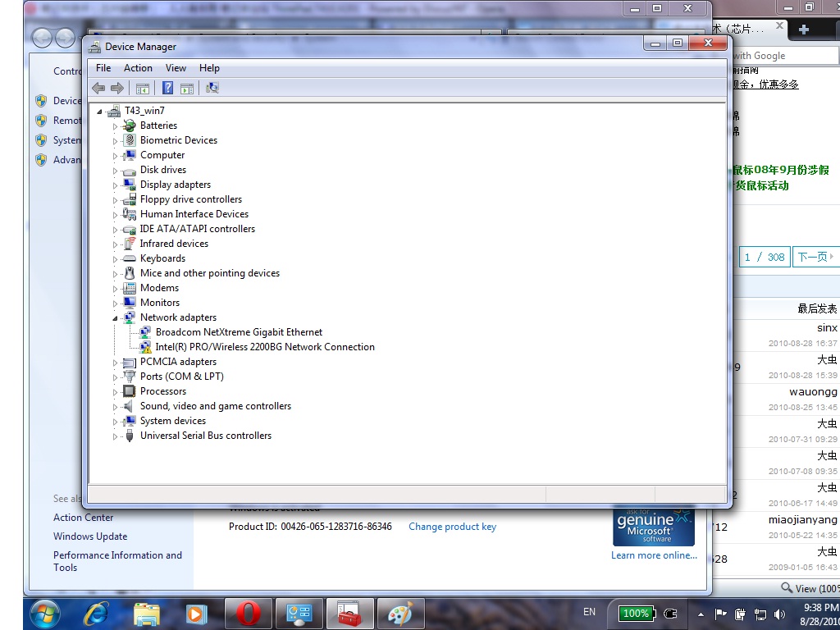The width and height of the screenshot is (840, 630).
Task: Select the Network adapters label
Action: coord(178,317)
